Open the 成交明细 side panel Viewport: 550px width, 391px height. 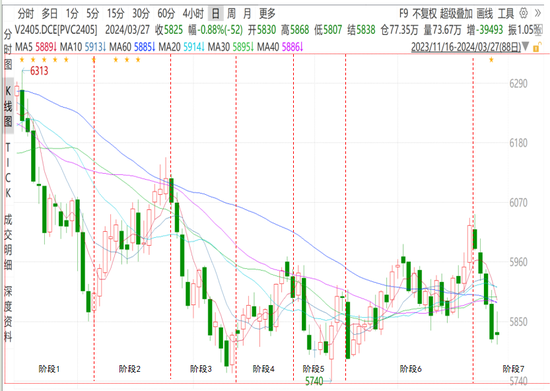(x=8, y=242)
